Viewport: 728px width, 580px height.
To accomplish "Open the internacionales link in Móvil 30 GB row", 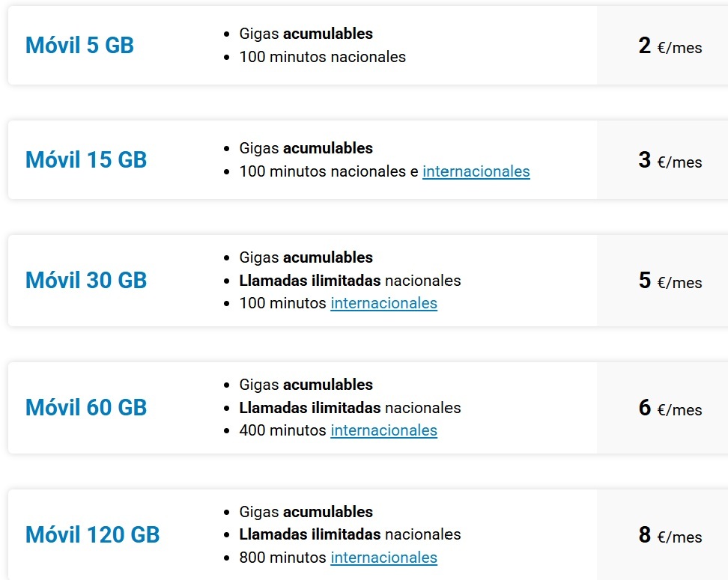I will pos(383,303).
